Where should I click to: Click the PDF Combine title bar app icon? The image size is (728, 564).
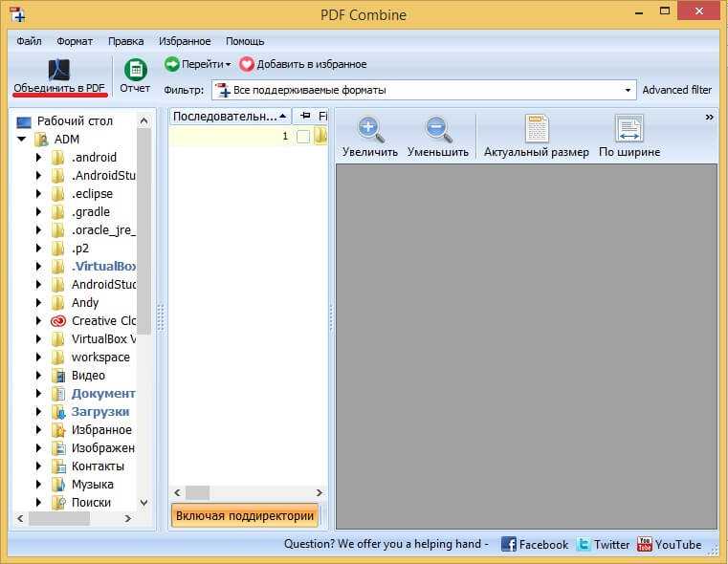(18, 14)
